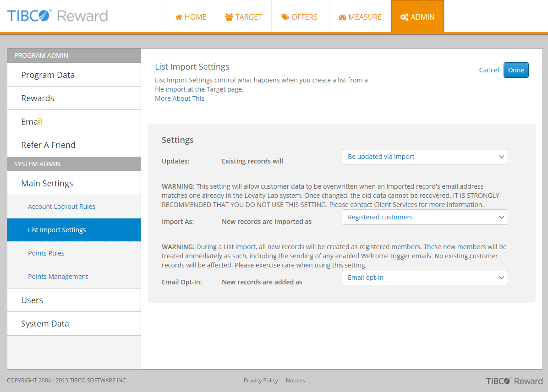Expand the Main Settings section
Viewport: 548px width, 392px height.
[47, 183]
